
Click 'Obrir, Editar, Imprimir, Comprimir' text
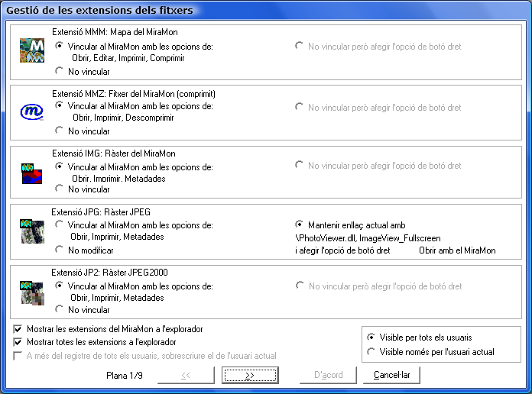pyautogui.click(x=128, y=58)
